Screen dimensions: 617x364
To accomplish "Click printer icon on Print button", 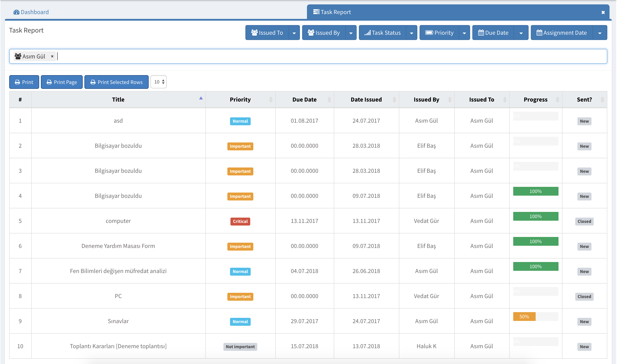I will click(x=17, y=82).
